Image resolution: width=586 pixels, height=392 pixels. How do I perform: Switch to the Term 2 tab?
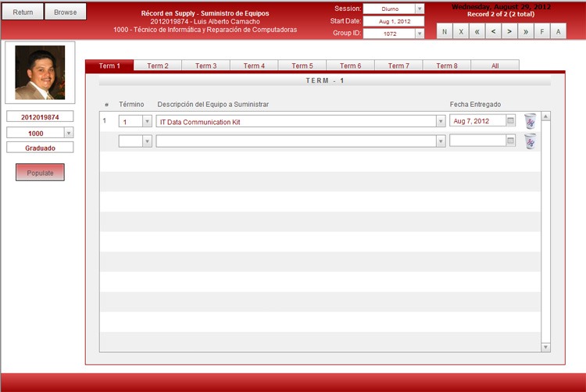click(x=158, y=66)
